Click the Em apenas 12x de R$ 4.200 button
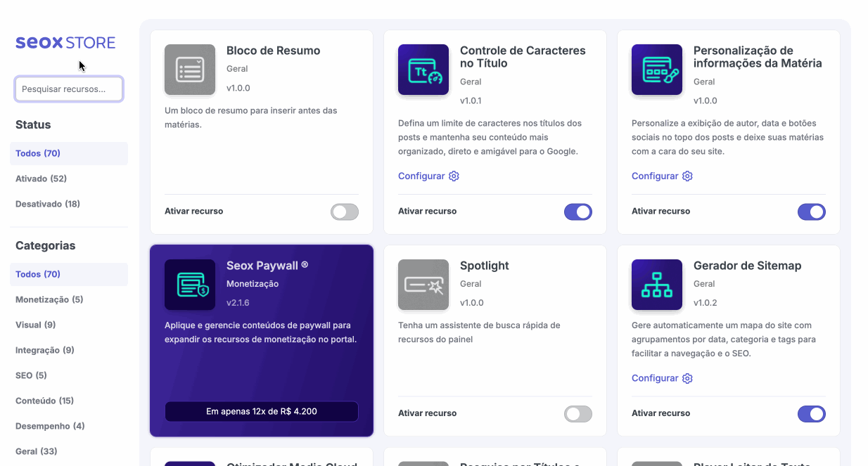The image size is (868, 466). (x=262, y=411)
